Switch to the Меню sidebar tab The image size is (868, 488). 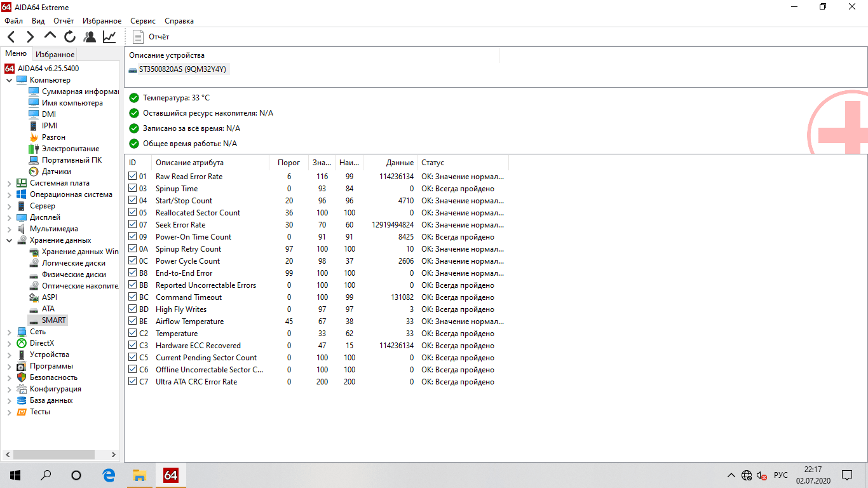[x=16, y=54]
